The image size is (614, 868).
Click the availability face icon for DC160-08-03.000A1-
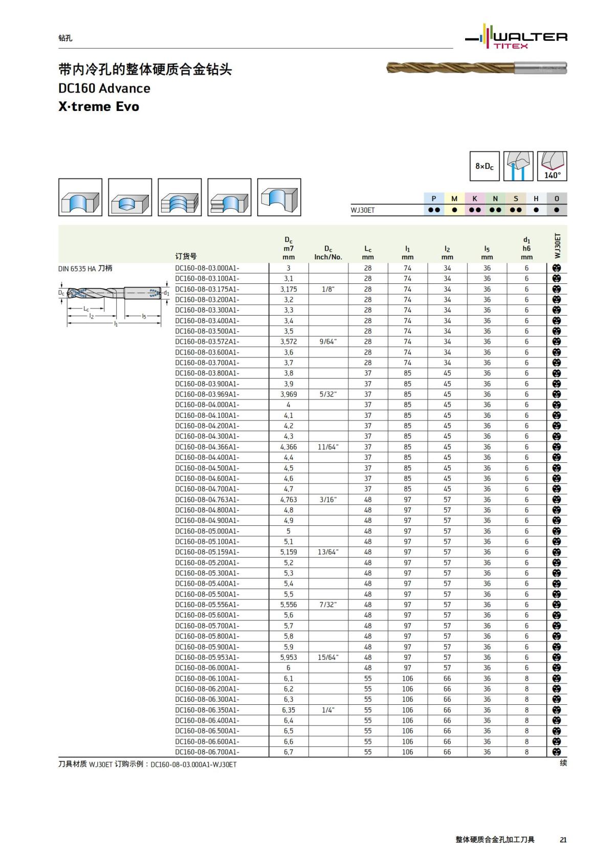(x=557, y=268)
